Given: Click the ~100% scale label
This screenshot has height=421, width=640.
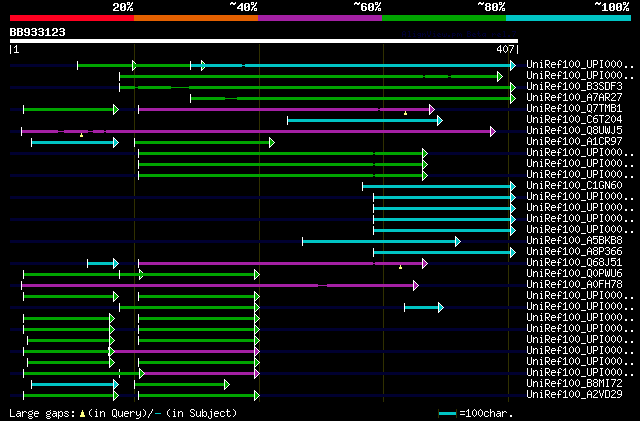Looking at the screenshot, I should pos(612,7).
